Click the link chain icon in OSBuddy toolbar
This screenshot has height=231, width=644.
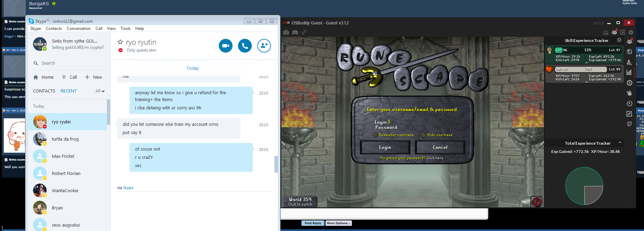click(304, 32)
